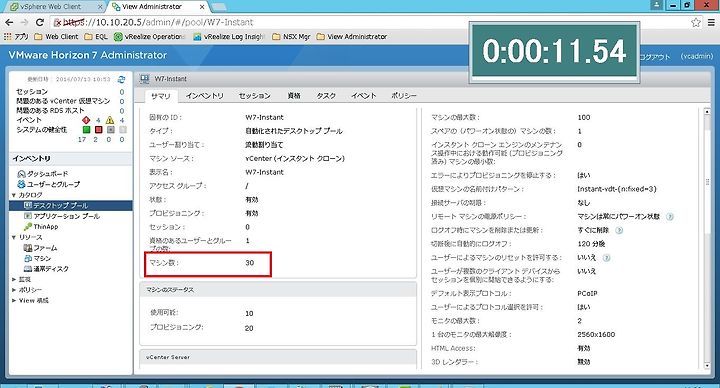Viewport: 720px width, 388px height.
Task: Switch to the タスク tab
Action: (326, 96)
